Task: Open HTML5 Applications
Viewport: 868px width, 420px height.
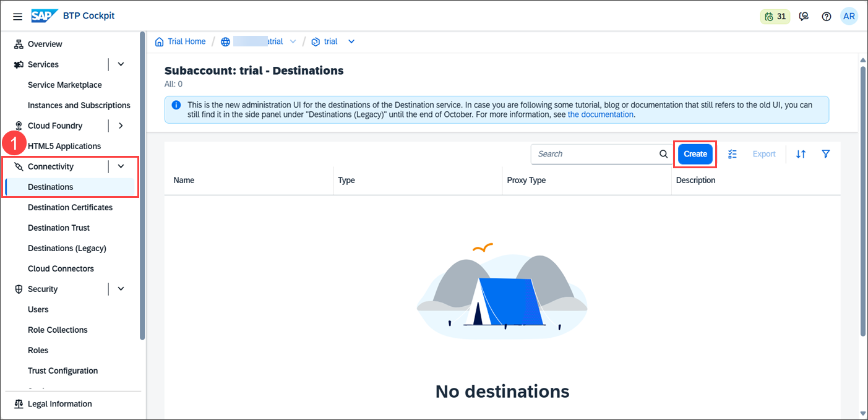Action: click(64, 146)
